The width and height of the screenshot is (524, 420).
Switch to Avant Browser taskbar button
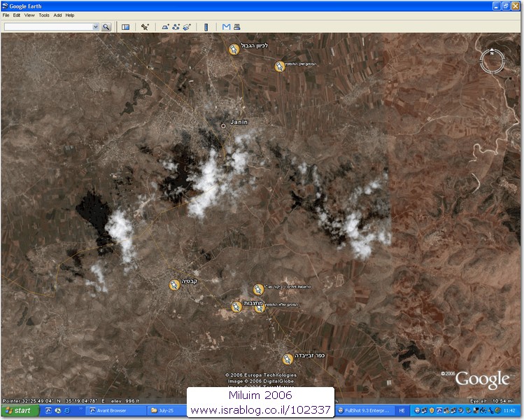[115, 410]
